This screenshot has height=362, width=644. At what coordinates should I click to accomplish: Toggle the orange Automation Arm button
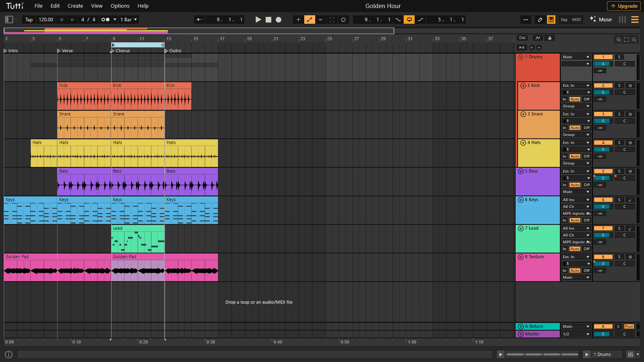[x=310, y=19]
